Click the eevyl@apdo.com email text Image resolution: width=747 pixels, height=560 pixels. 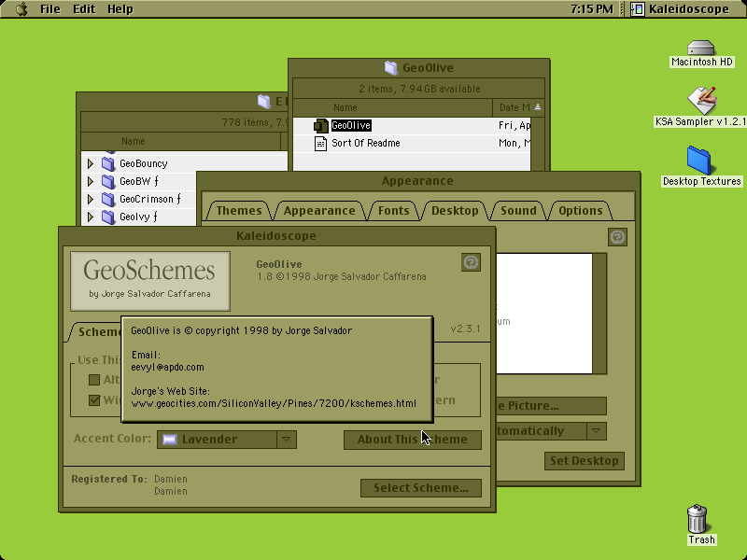click(168, 367)
